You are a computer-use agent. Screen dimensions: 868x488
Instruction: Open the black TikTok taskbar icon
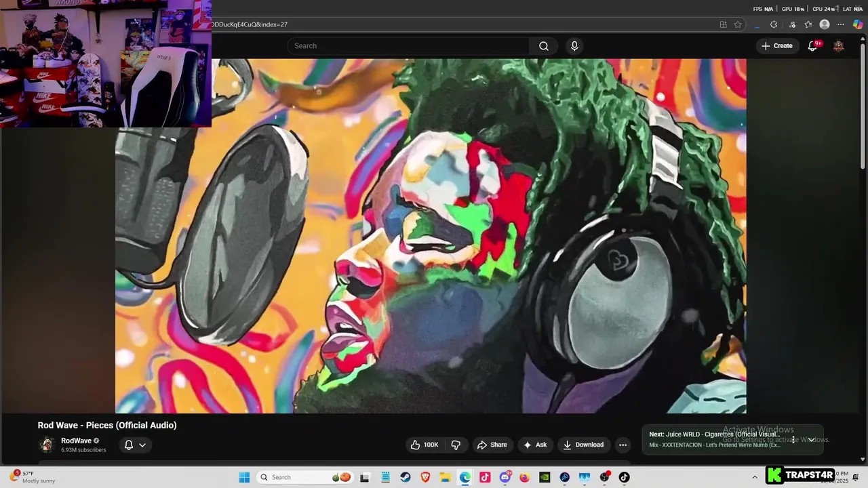624,477
